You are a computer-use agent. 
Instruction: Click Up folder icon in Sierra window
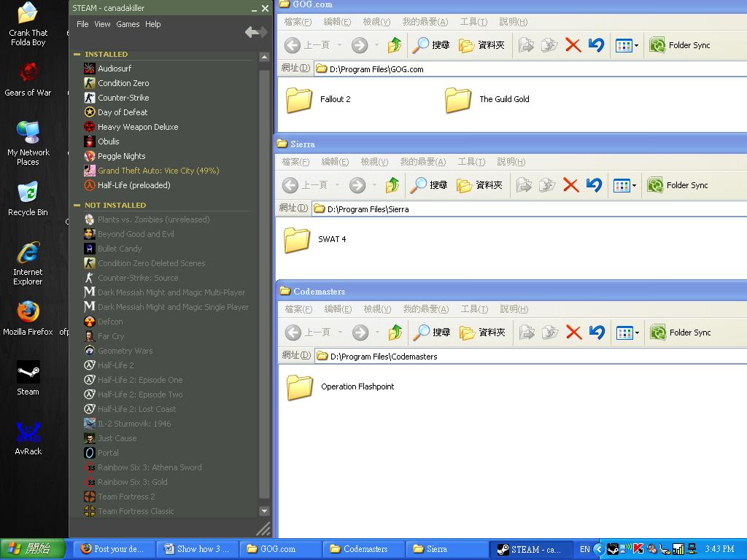tap(392, 185)
